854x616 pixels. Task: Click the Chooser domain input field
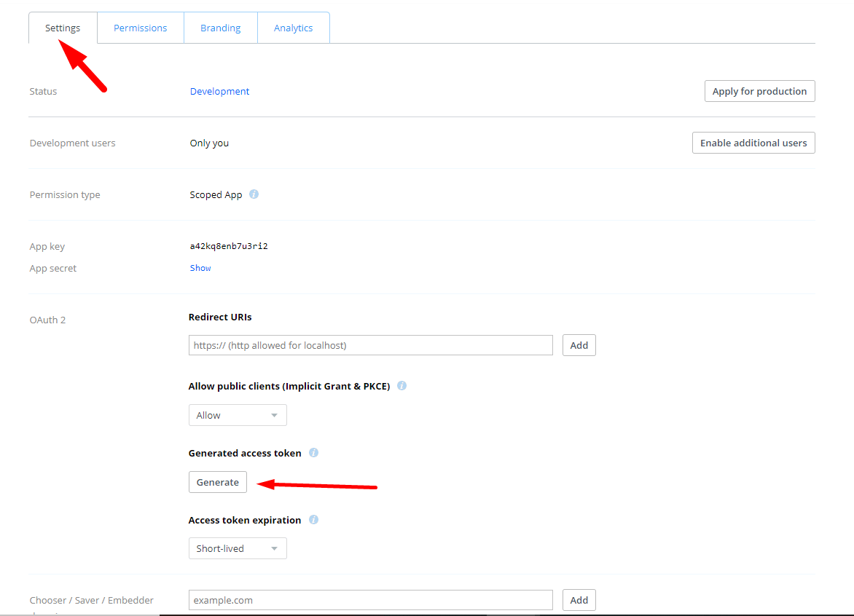pos(370,599)
